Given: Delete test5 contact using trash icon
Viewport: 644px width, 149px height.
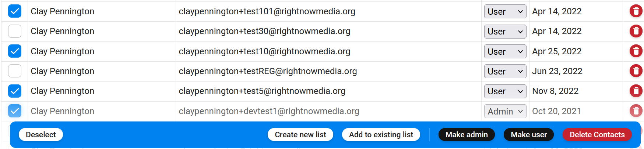Looking at the screenshot, I should click(636, 91).
